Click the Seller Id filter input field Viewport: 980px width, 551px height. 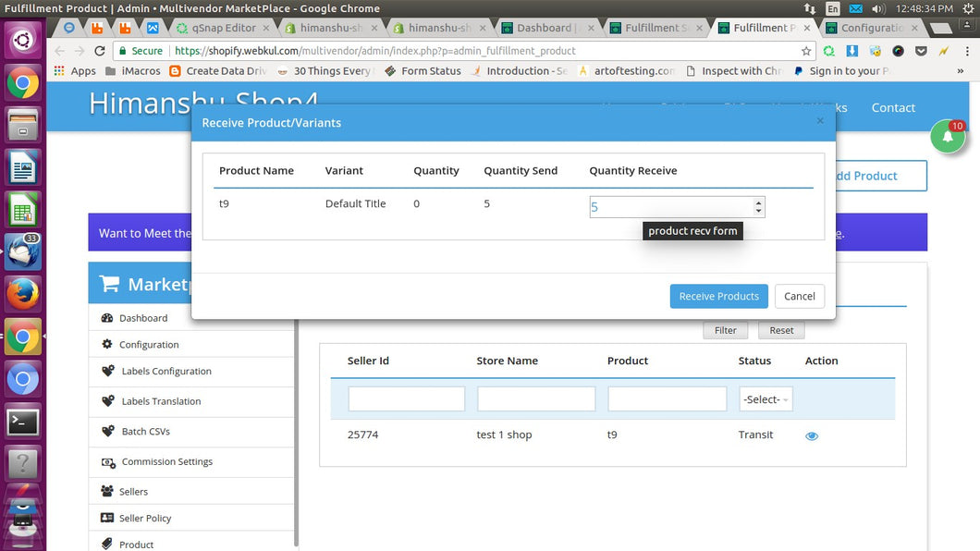point(406,399)
